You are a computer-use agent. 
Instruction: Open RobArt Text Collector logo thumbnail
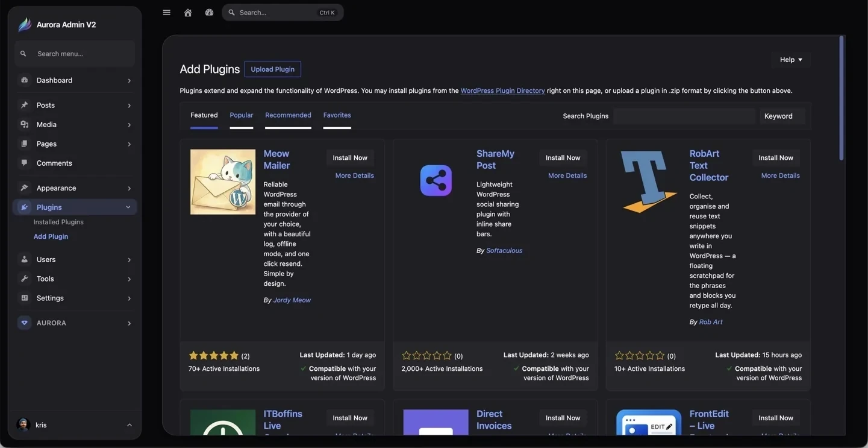(649, 182)
